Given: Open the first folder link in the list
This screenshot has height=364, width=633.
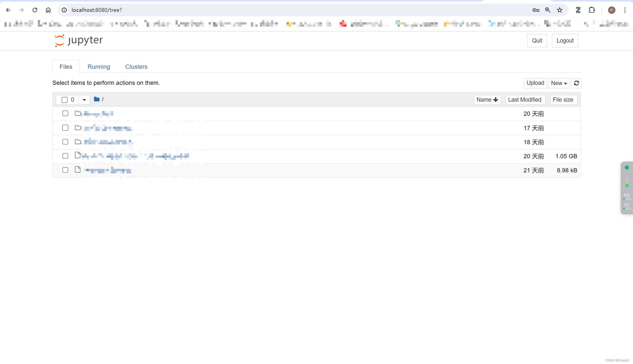Looking at the screenshot, I should (x=99, y=114).
